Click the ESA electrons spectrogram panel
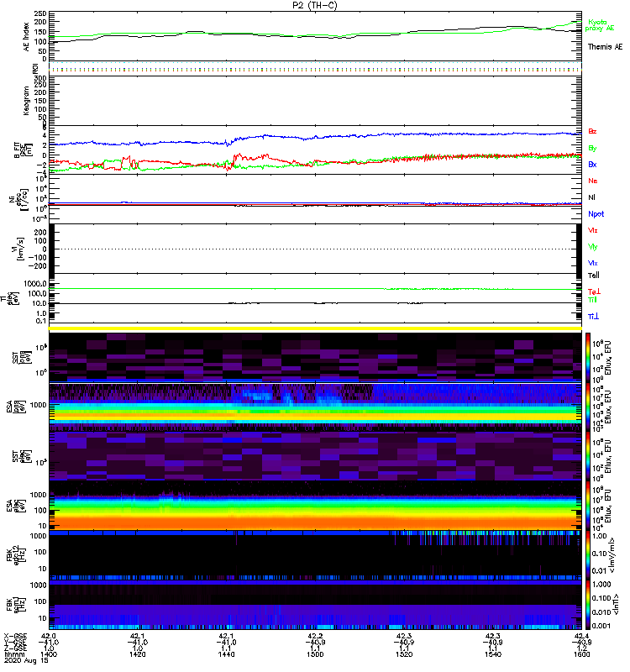 pyautogui.click(x=315, y=506)
